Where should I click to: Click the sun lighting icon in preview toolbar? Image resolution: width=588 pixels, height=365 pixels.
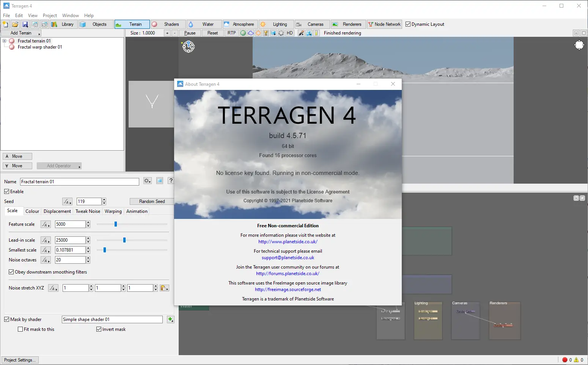point(258,33)
